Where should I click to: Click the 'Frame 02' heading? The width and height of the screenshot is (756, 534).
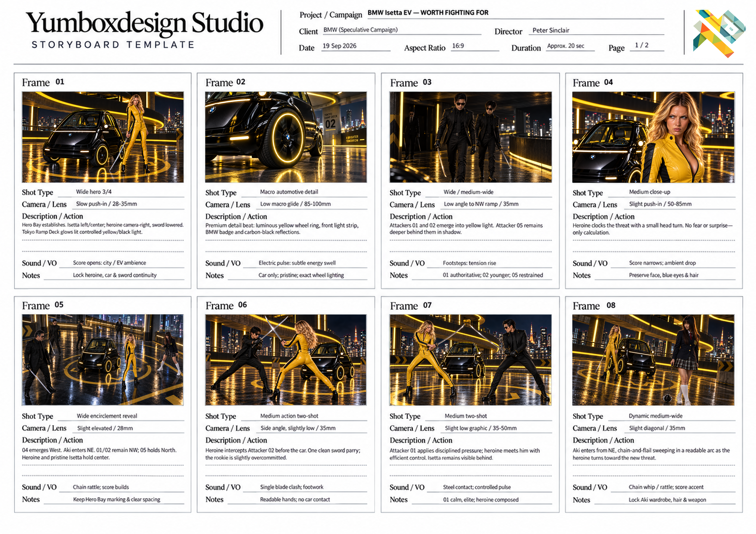pos(225,82)
